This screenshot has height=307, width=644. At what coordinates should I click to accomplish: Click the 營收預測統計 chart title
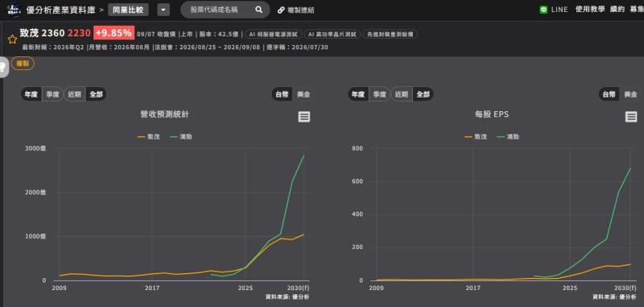tap(165, 115)
